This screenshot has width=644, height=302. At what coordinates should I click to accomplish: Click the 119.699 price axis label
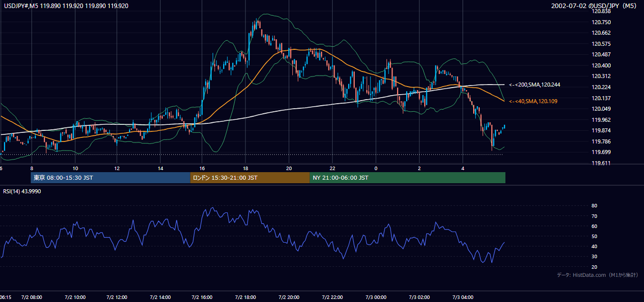[602, 152]
